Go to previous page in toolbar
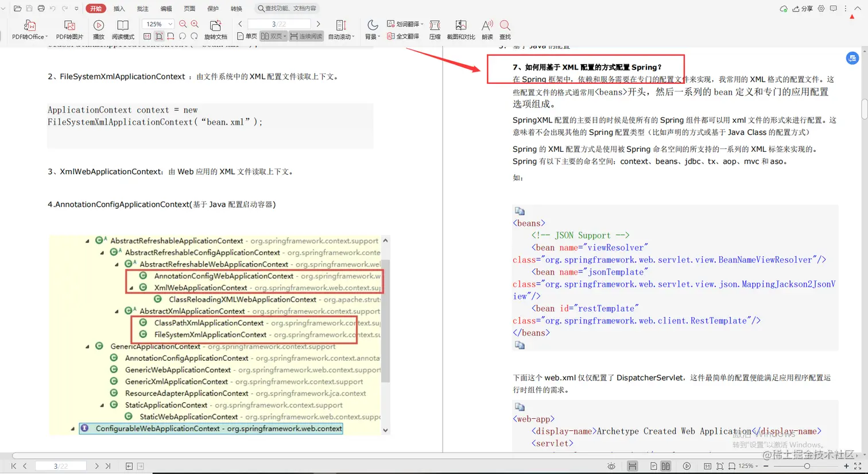This screenshot has width=868, height=474. click(240, 24)
